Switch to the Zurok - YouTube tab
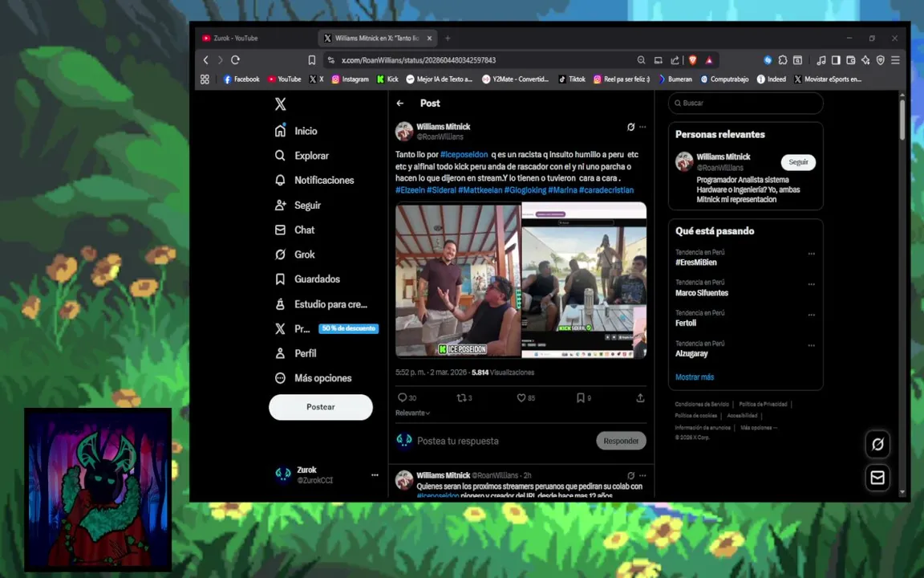924x578 pixels. click(x=256, y=39)
